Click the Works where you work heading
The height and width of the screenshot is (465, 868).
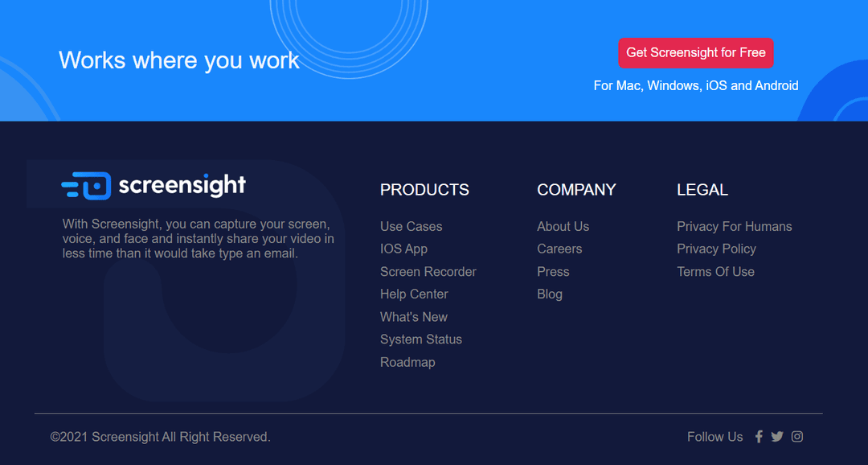[178, 60]
